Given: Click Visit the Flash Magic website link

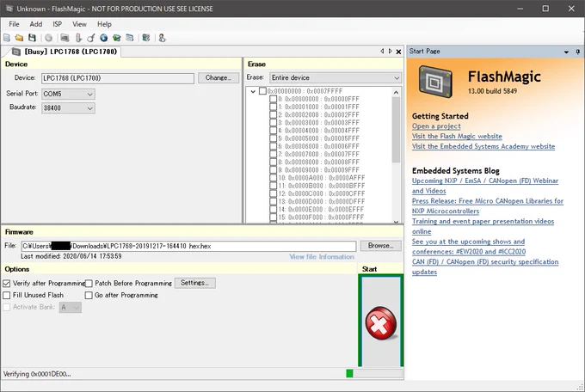Looking at the screenshot, I should [457, 136].
